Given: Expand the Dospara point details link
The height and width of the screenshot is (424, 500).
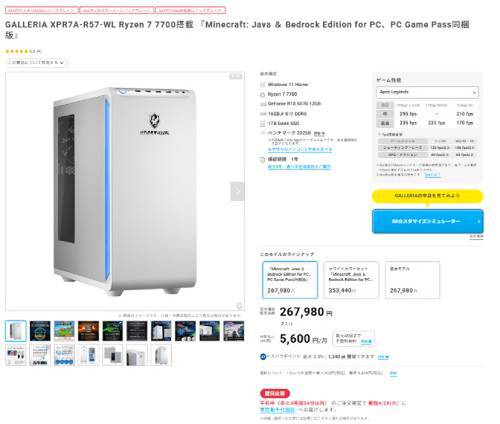Looking at the screenshot, I should pyautogui.click(x=383, y=357).
